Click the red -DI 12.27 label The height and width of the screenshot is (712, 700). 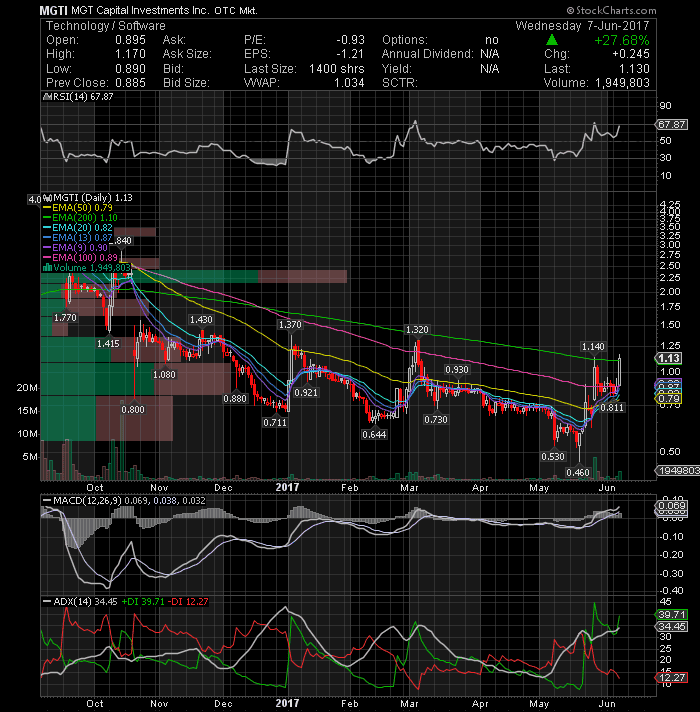click(188, 602)
